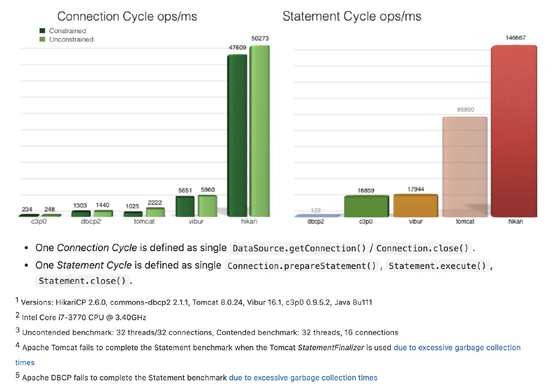Image resolution: width=557 pixels, height=392 pixels.
Task: Click the Statement.close() code snippet
Action: 82,281
